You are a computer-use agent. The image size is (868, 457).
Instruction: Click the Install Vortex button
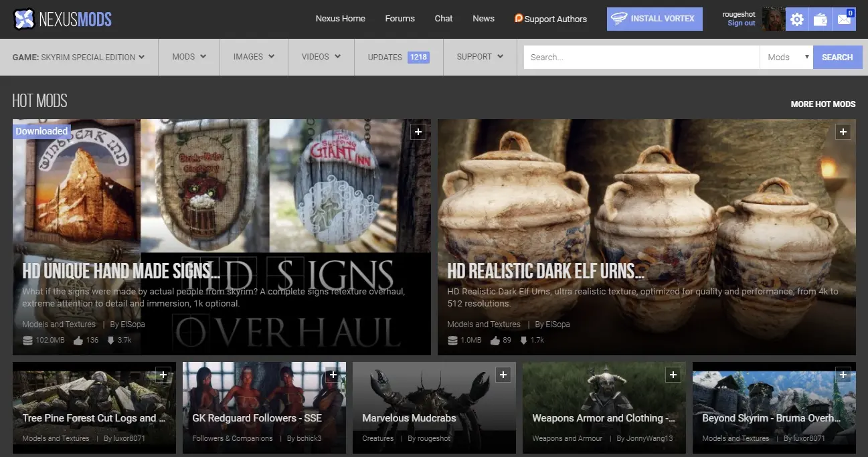(x=655, y=19)
